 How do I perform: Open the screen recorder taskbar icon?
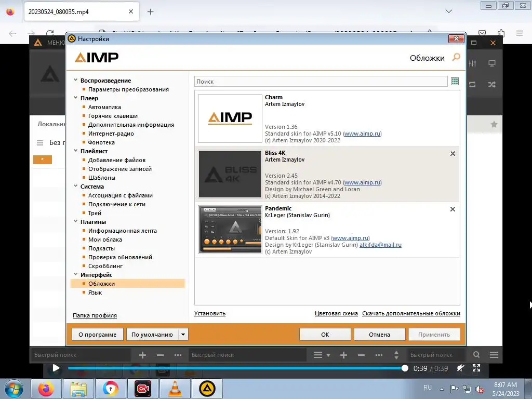point(143,389)
